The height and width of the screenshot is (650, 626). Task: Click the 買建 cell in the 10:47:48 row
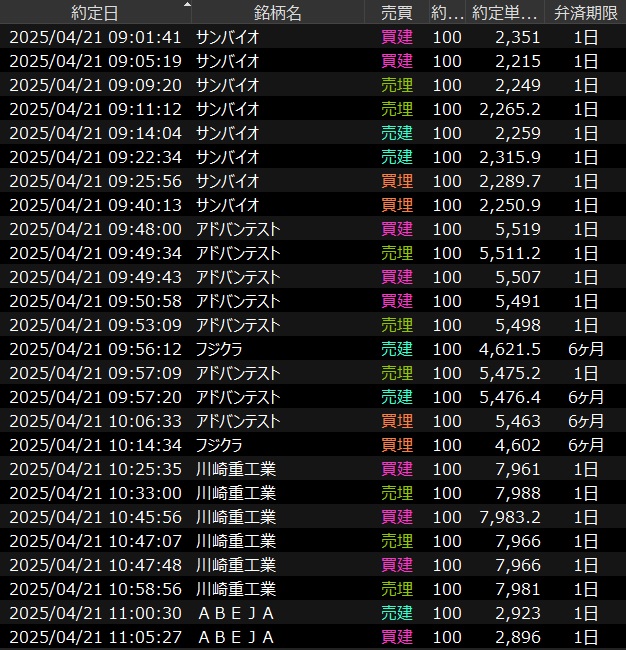tap(397, 565)
